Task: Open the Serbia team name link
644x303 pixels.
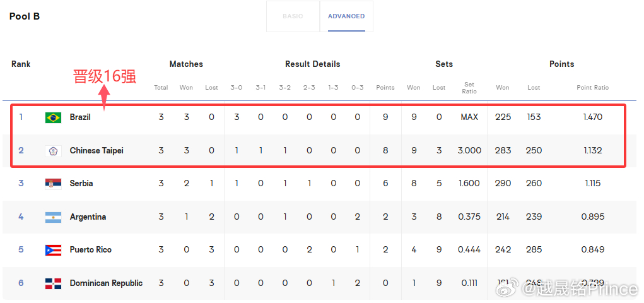Action: tap(81, 183)
